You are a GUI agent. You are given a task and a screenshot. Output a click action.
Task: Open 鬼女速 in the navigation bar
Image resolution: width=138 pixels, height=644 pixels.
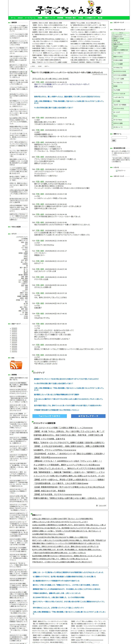click(100, 18)
